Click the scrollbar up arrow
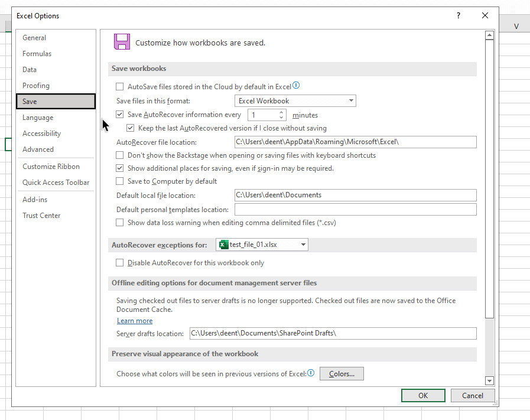Image resolution: width=530 pixels, height=420 pixels. (x=489, y=35)
